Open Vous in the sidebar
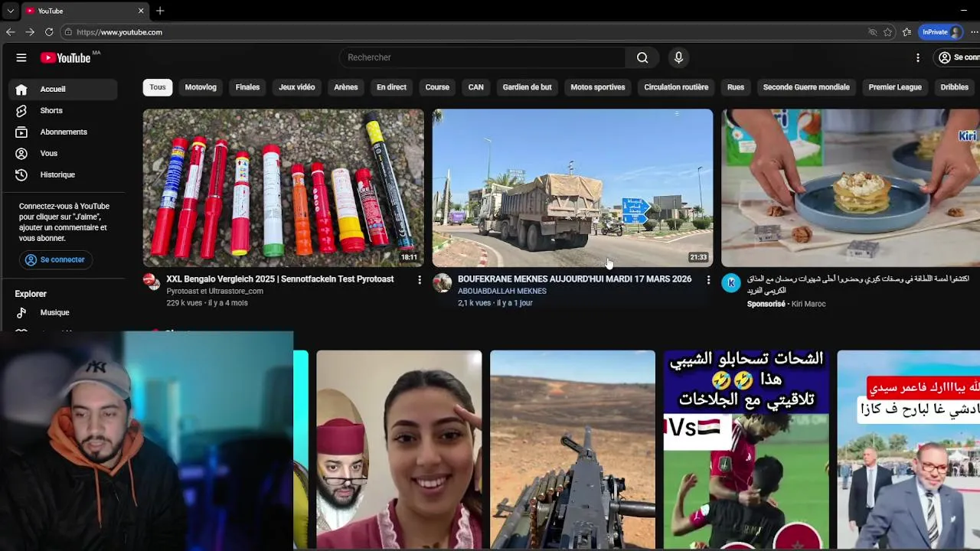Screen dimensions: 980x551 [x=64, y=153]
